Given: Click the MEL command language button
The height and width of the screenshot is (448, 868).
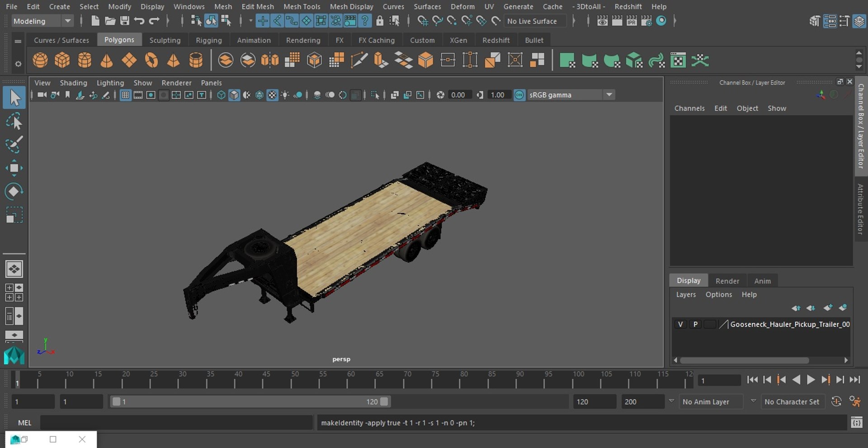Looking at the screenshot, I should click(x=24, y=423).
